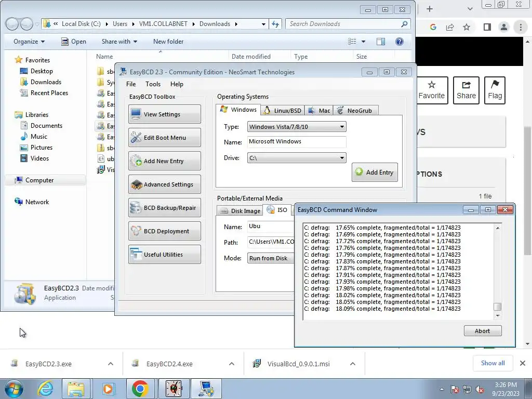Open Pictures library
This screenshot has height=399, width=532.
pyautogui.click(x=36, y=147)
